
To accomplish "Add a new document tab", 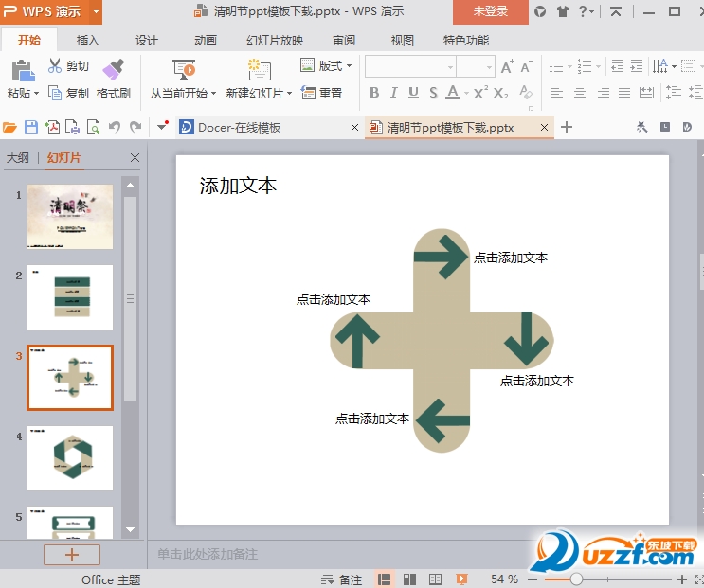I will click(567, 128).
